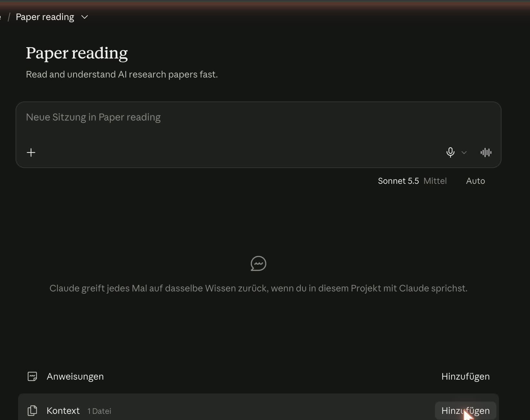
Task: Select the Paper reading breadcrumb label
Action: pyautogui.click(x=45, y=17)
